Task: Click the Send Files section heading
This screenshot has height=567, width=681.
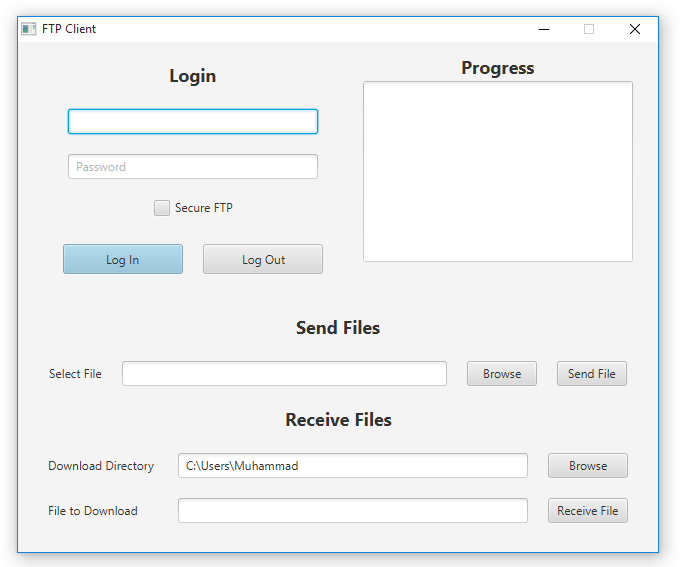Action: point(338,328)
